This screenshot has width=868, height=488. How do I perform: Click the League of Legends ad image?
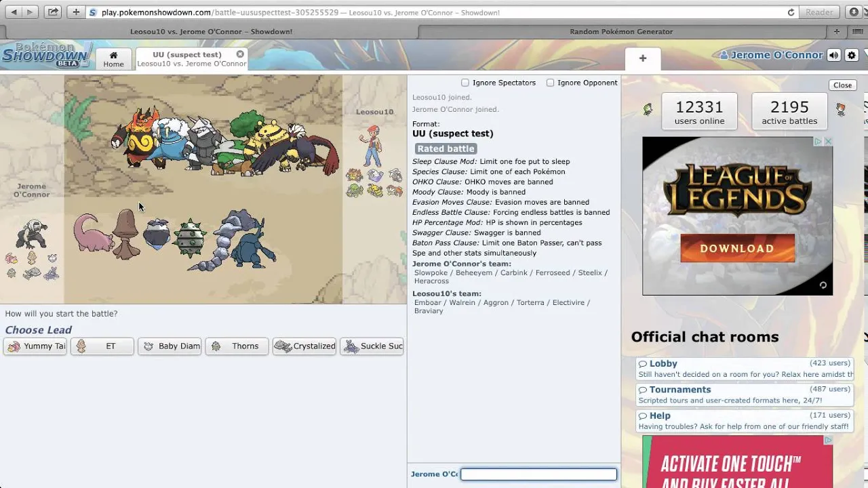click(x=737, y=216)
